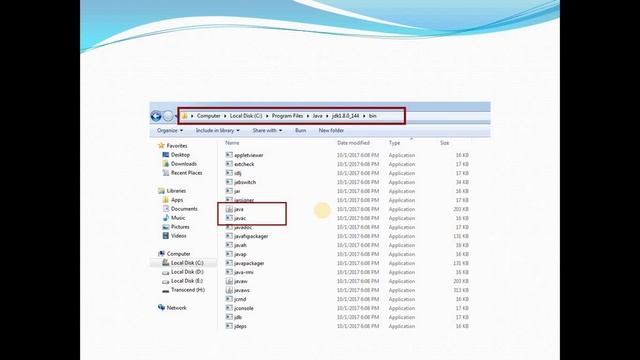Select the jar application icon
Viewport: 640px width, 360px height.
point(229,191)
